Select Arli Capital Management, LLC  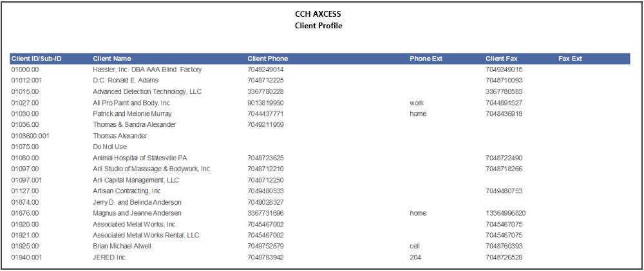pyautogui.click(x=136, y=180)
